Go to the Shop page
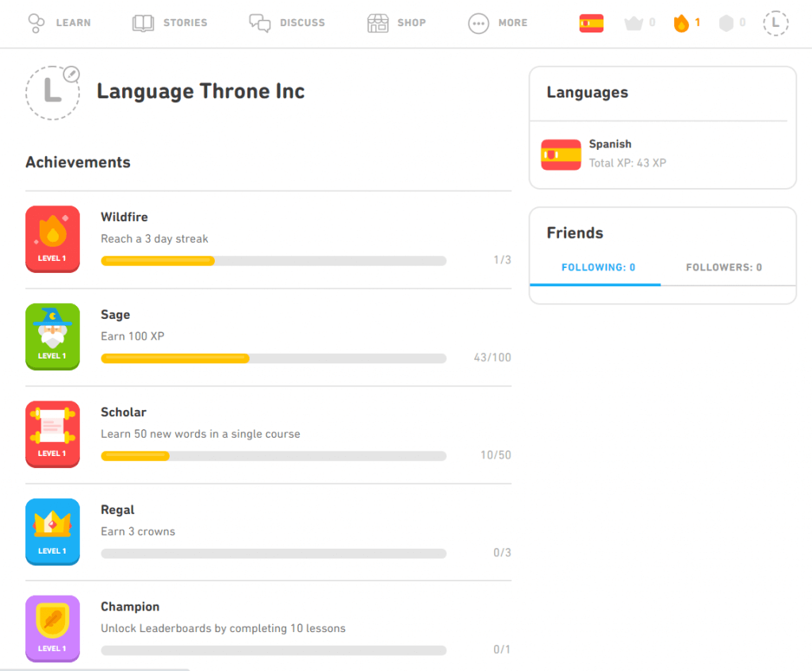812x671 pixels. pyautogui.click(x=396, y=23)
